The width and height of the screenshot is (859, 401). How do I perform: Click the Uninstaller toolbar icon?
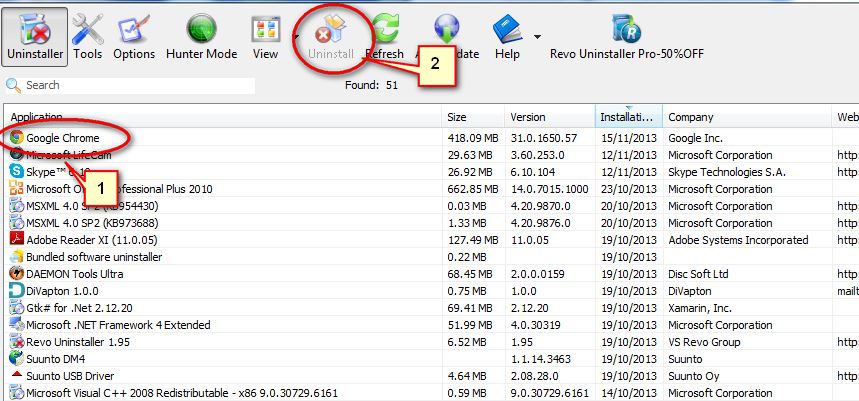pyautogui.click(x=34, y=36)
